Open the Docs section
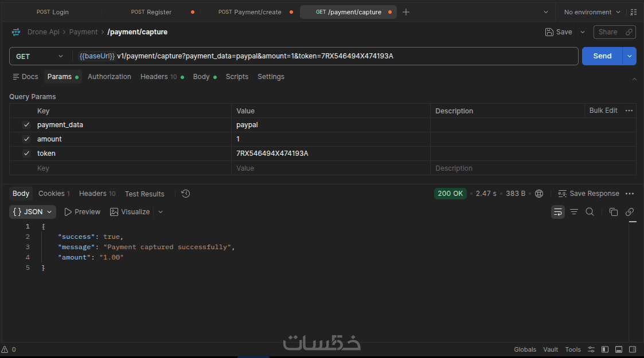644x358 pixels. pos(25,77)
